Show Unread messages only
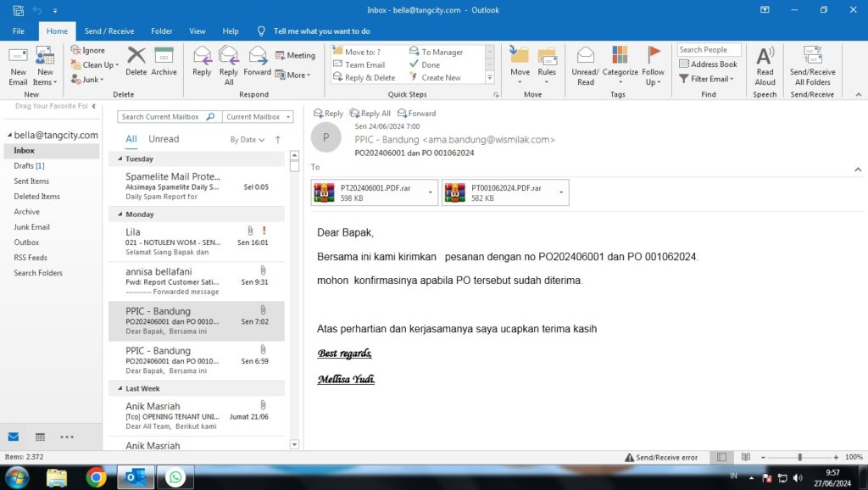868x490 pixels. pos(164,139)
